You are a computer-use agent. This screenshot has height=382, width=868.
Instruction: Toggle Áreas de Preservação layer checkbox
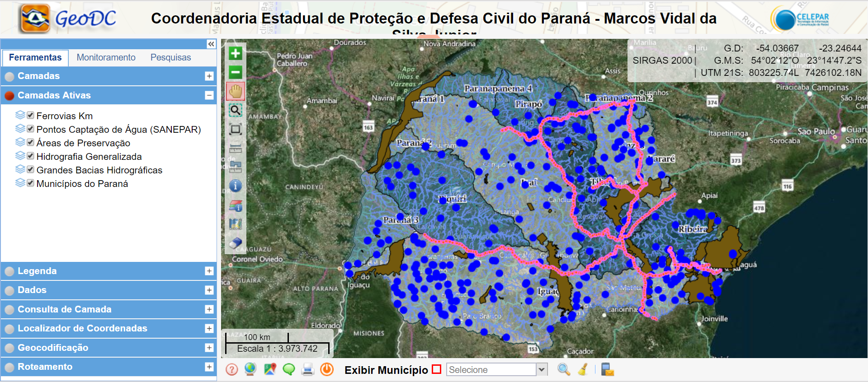(x=30, y=143)
